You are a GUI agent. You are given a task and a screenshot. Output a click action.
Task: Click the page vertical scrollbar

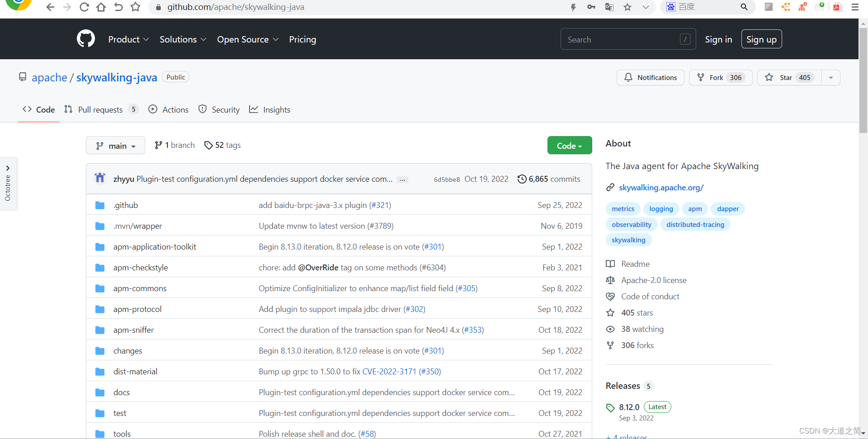(863, 81)
